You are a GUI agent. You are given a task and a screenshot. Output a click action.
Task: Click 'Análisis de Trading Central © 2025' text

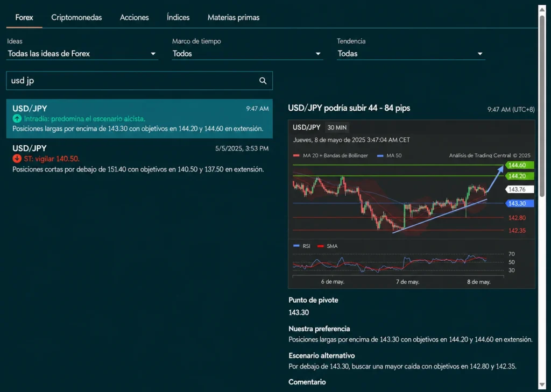tap(490, 155)
